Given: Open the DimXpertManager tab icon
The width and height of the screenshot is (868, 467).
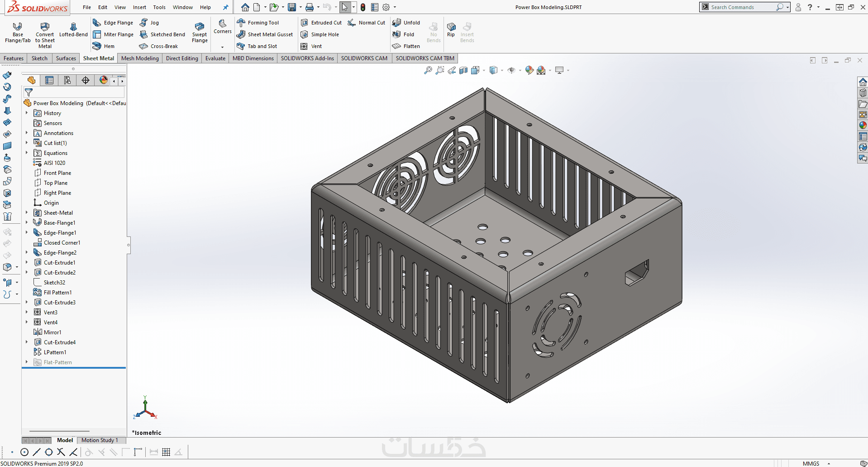Looking at the screenshot, I should click(x=86, y=80).
